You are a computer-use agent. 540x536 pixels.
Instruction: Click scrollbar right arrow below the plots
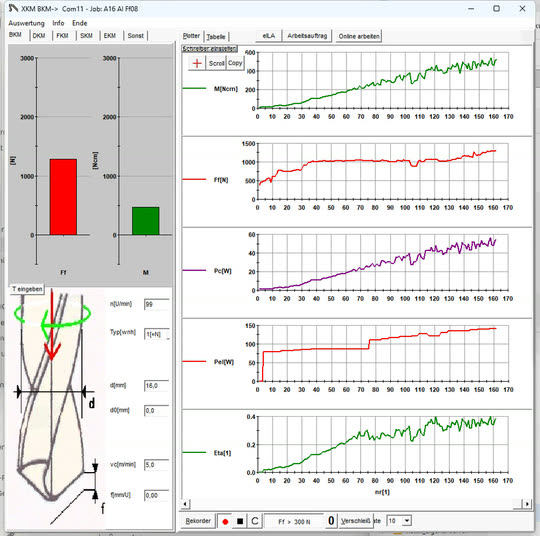527,504
